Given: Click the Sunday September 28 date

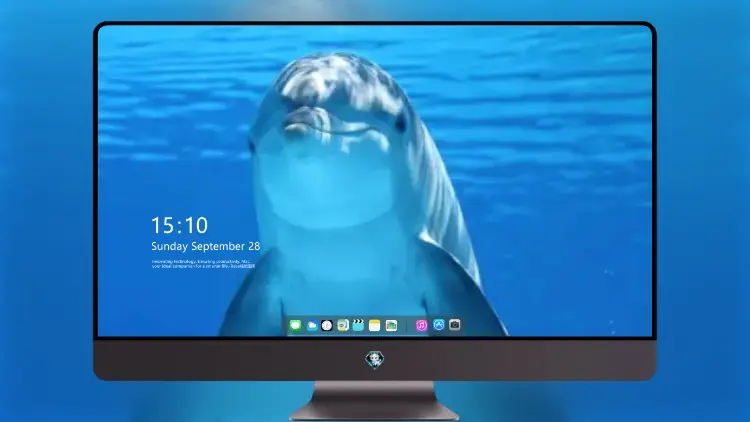Looking at the screenshot, I should pos(206,246).
